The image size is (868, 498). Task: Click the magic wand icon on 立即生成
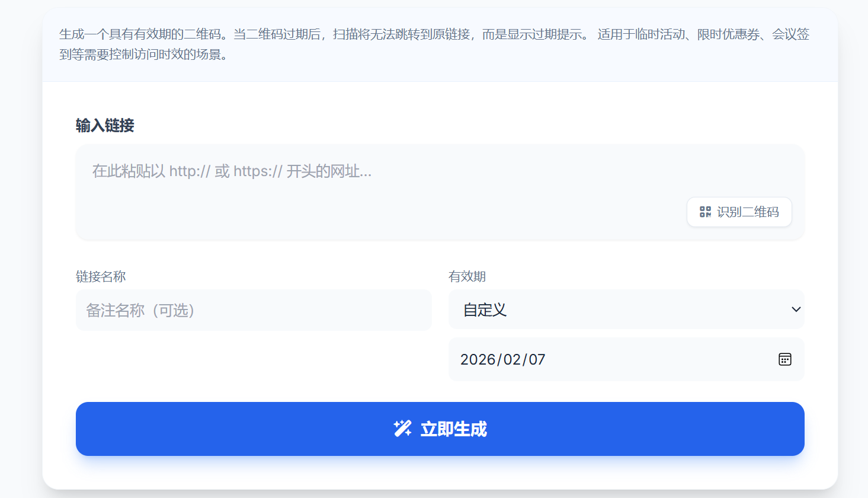(402, 429)
